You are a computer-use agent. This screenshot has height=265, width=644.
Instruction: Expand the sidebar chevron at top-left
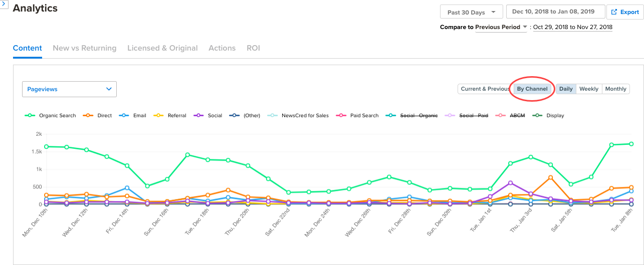[x=4, y=4]
